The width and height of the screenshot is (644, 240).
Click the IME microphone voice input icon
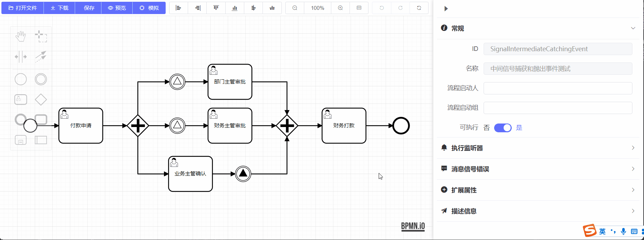[623, 231]
